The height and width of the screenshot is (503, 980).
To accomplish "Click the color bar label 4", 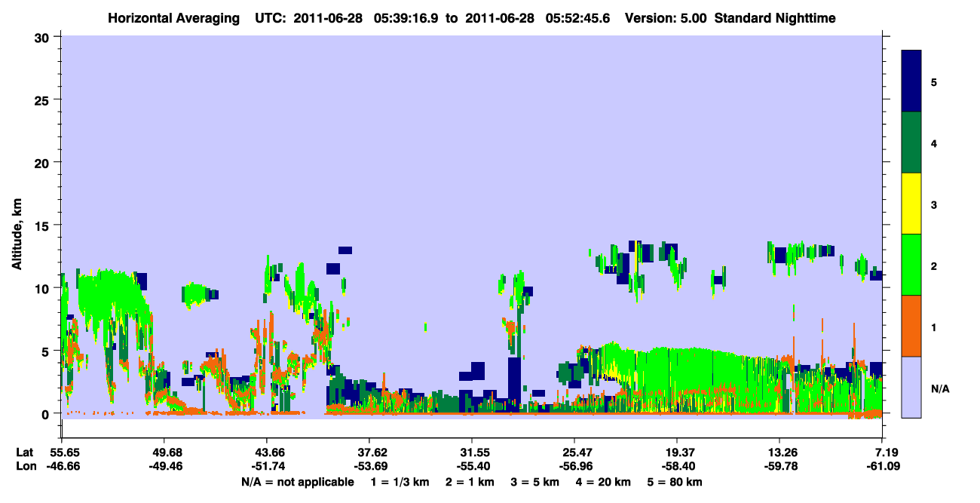I will click(x=934, y=143).
